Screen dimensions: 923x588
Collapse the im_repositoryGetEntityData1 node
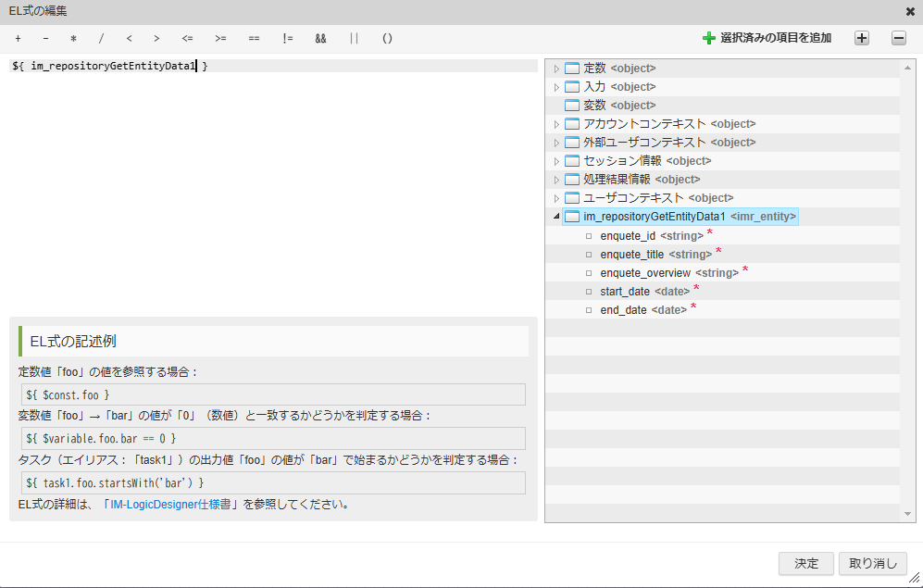click(x=556, y=217)
